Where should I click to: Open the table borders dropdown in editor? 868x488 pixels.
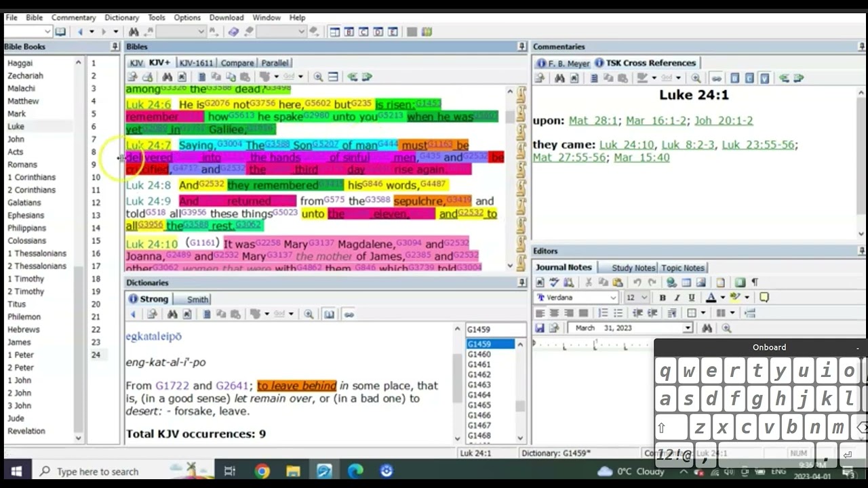[x=702, y=313]
